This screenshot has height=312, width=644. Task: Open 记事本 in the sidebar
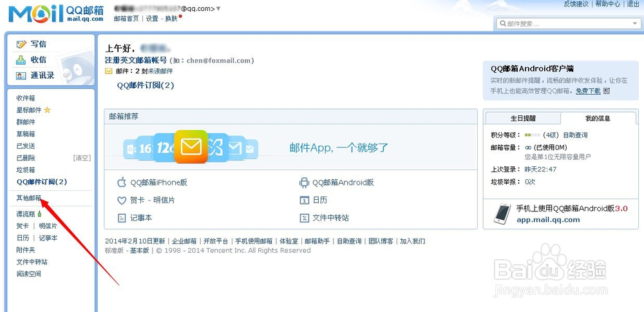click(48, 238)
